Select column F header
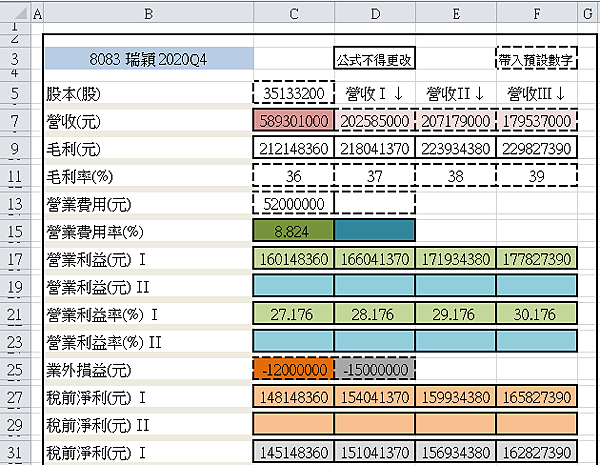Viewport: 600px width, 465px height. click(537, 13)
